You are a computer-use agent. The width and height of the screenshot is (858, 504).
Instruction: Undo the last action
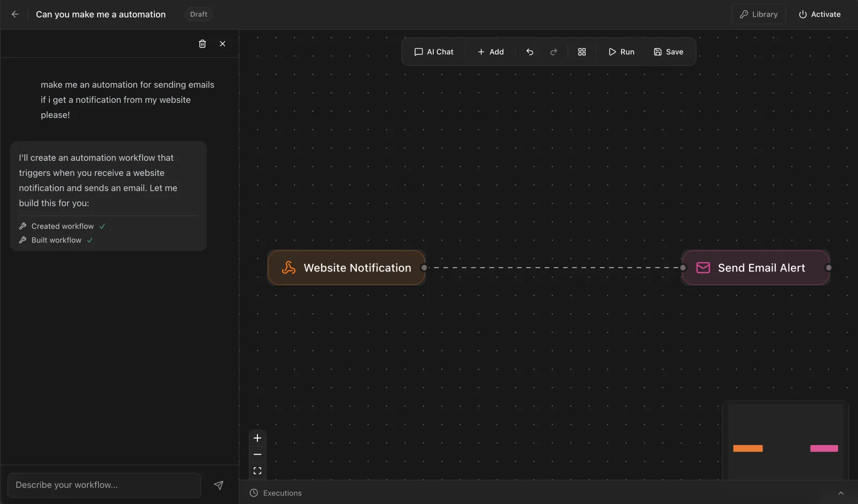pos(530,52)
